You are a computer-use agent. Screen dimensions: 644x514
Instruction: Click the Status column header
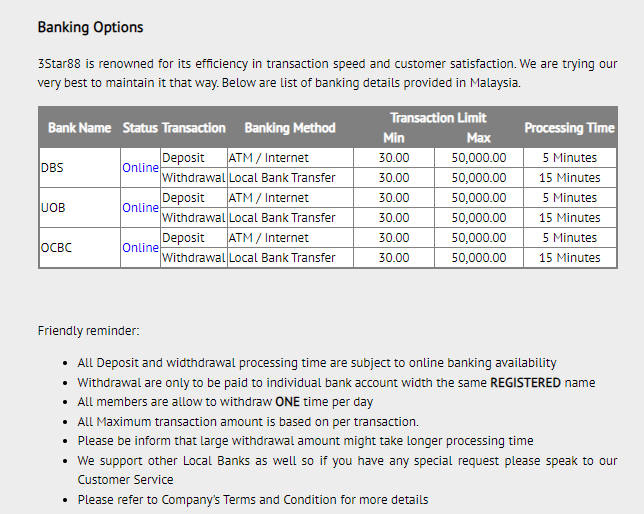[x=140, y=128]
